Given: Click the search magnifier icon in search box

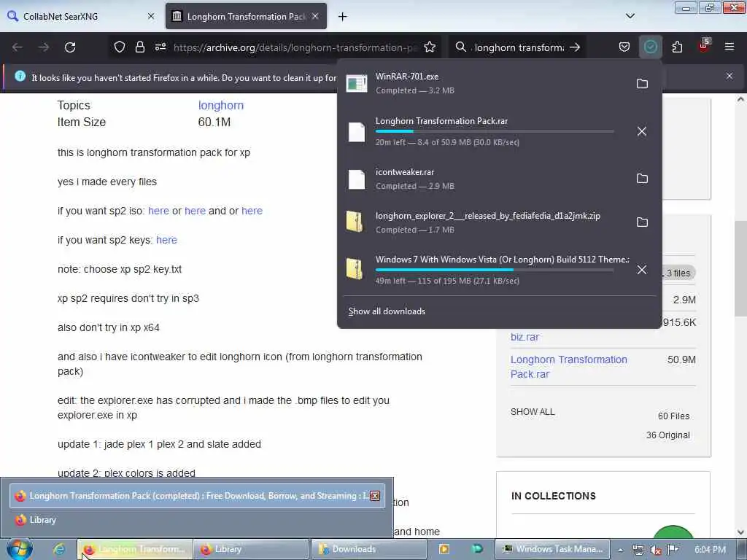Looking at the screenshot, I should click(x=461, y=47).
